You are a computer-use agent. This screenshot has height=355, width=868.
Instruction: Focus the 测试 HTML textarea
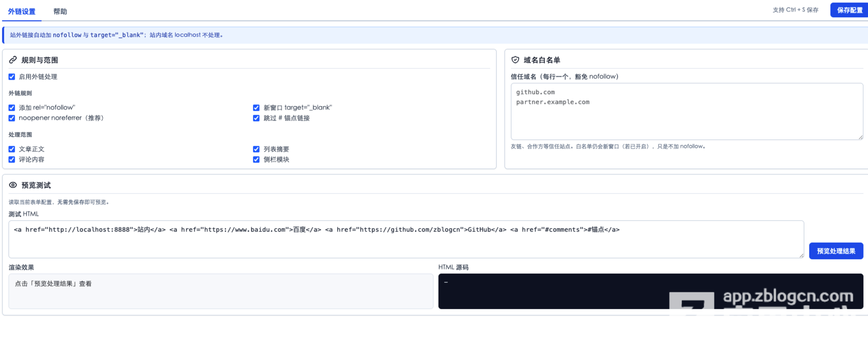tap(406, 239)
